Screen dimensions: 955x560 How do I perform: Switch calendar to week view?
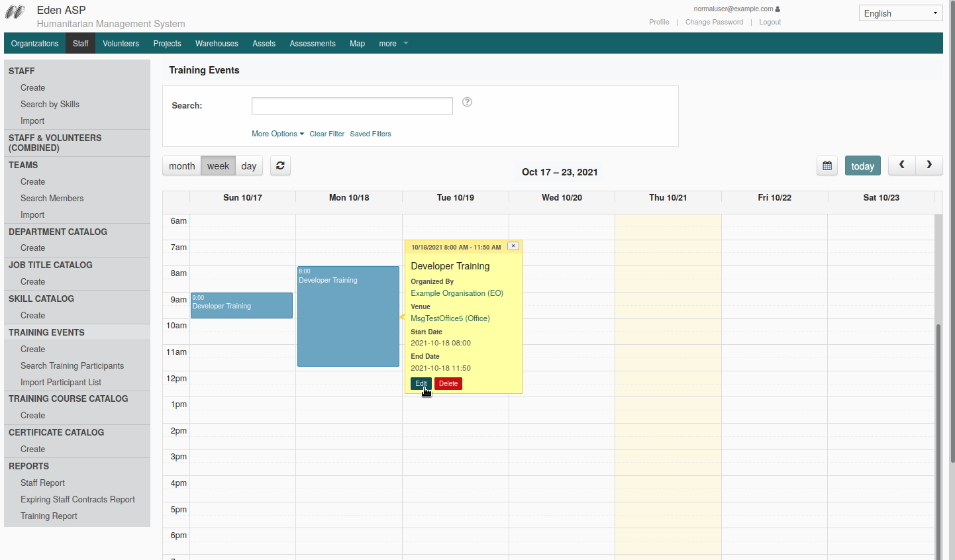tap(218, 165)
